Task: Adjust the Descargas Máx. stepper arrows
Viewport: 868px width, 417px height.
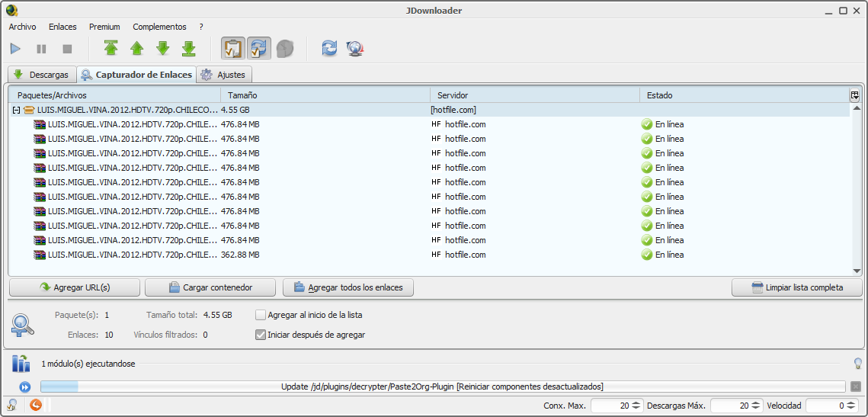Action: (x=756, y=406)
